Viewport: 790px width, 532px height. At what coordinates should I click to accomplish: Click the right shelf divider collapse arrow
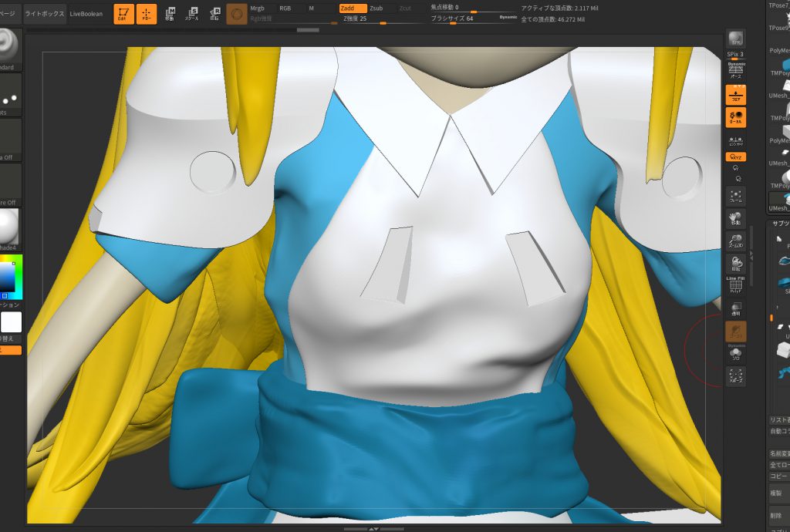pos(751,256)
